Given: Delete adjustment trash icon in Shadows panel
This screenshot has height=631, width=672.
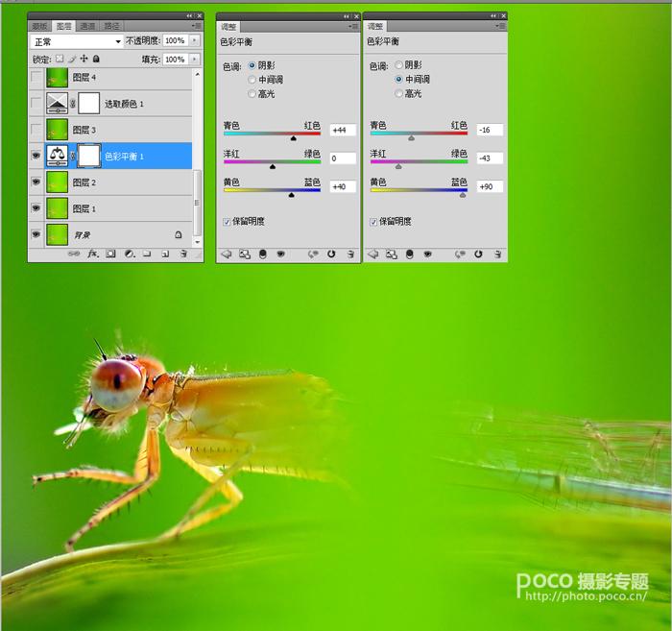Looking at the screenshot, I should (350, 255).
